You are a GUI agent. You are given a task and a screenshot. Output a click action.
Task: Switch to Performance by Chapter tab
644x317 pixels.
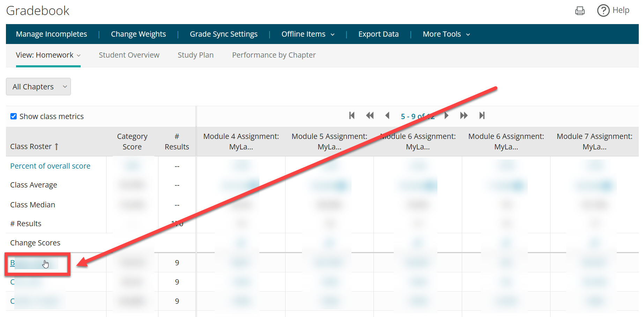(x=274, y=55)
